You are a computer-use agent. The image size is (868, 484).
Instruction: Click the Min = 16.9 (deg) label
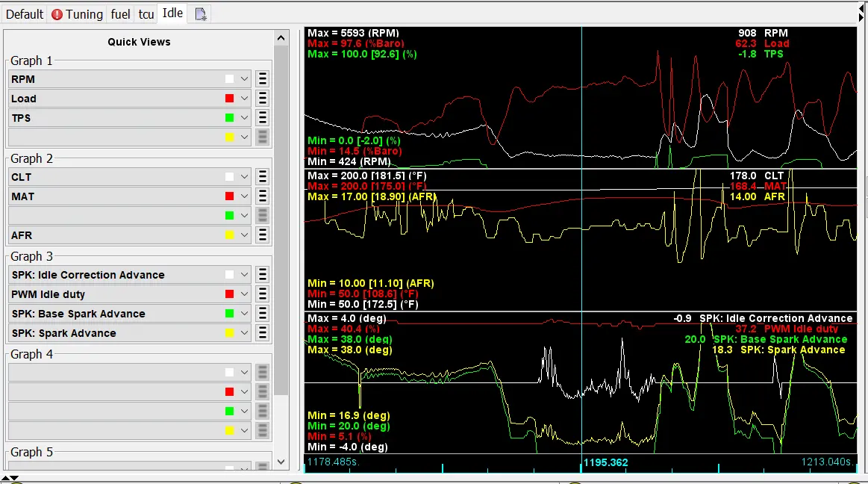(349, 415)
